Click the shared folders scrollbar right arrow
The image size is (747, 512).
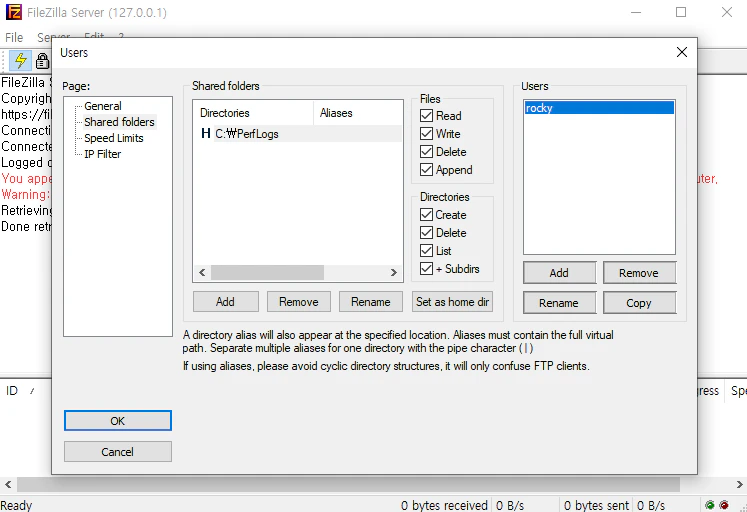[394, 272]
